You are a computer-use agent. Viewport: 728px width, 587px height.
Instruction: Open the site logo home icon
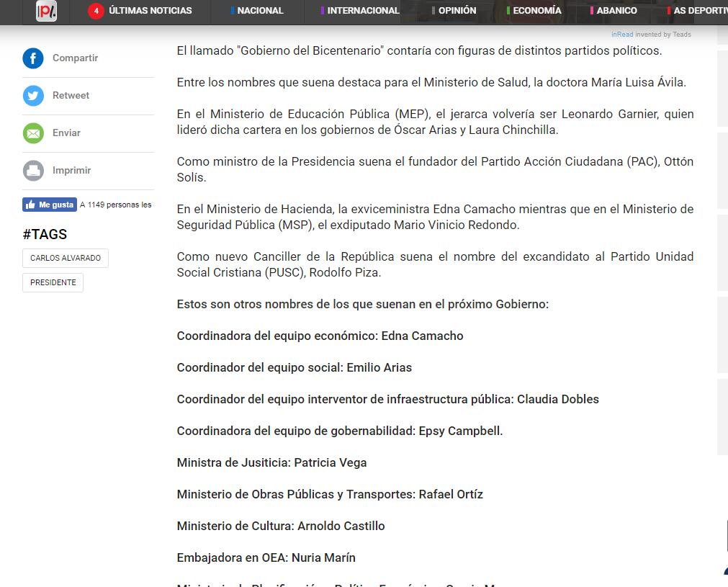[47, 11]
